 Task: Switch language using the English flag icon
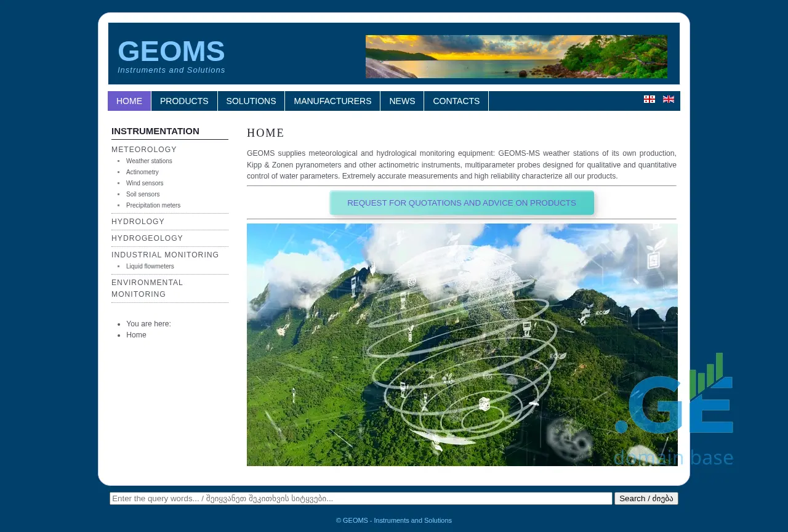point(669,99)
